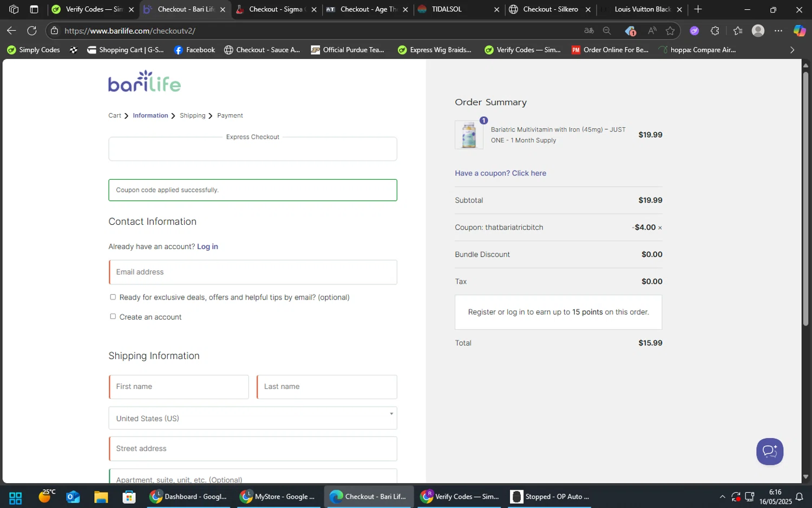The image size is (812, 508).
Task: Open the Copilot sidebar icon
Action: [800, 31]
